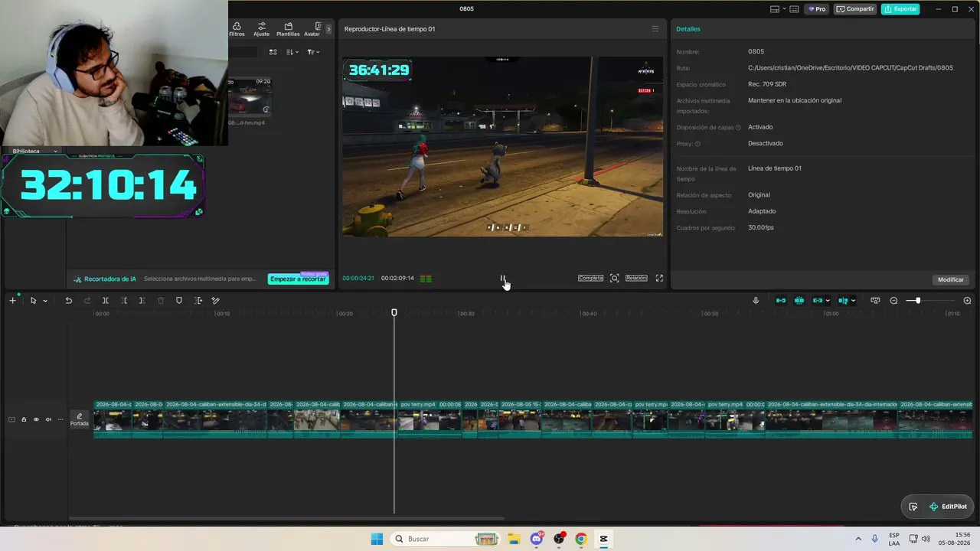Screen dimensions: 980x551
Task: Open keyboard shortcuts icon in title bar
Action: [x=794, y=9]
